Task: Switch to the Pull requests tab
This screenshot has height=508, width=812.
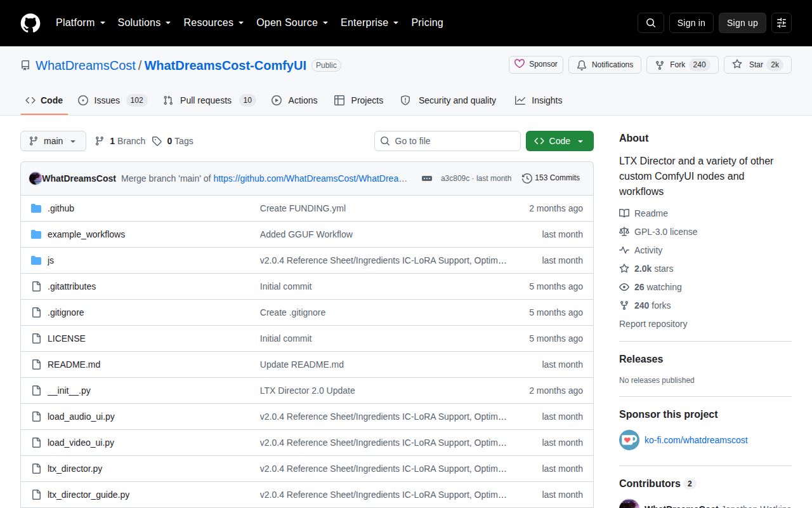Action: point(209,100)
